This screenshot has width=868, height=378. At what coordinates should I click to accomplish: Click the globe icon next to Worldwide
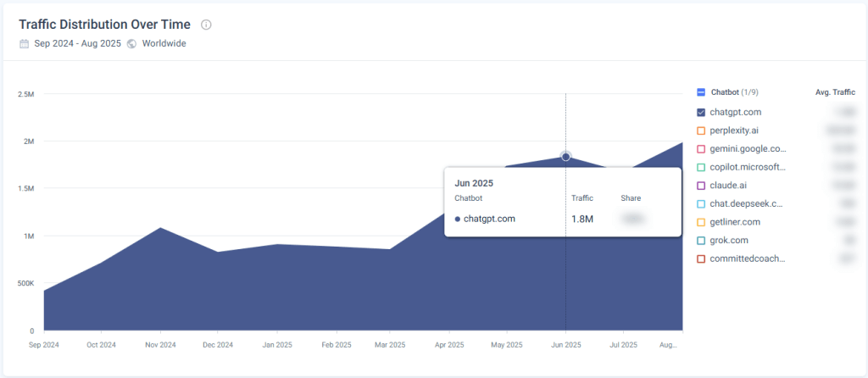[131, 43]
